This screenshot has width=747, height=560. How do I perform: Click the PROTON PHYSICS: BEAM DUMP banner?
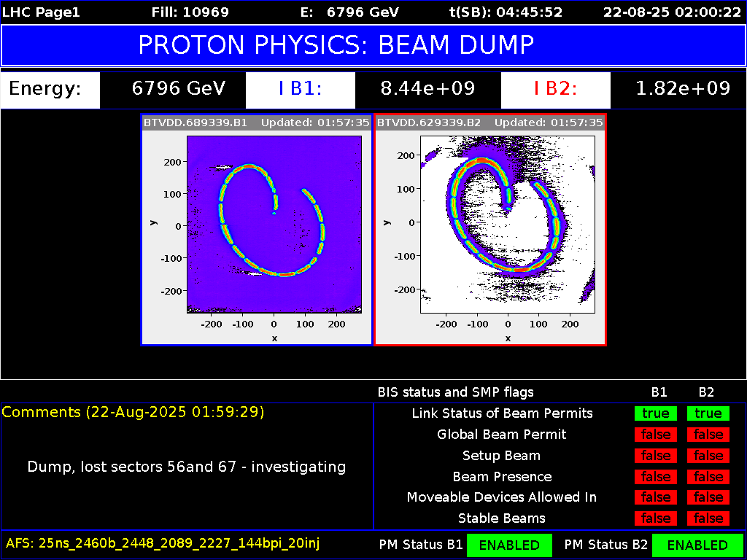tap(373, 45)
